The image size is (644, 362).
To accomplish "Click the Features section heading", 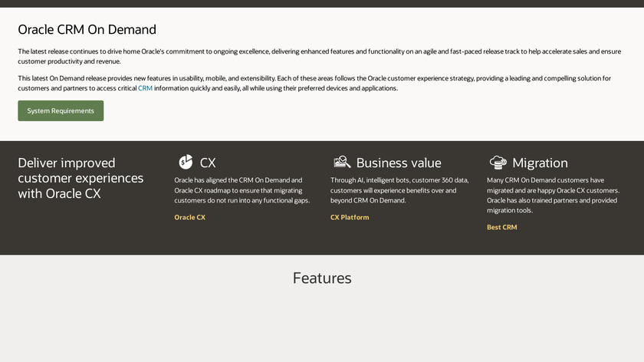I will 322,278.
